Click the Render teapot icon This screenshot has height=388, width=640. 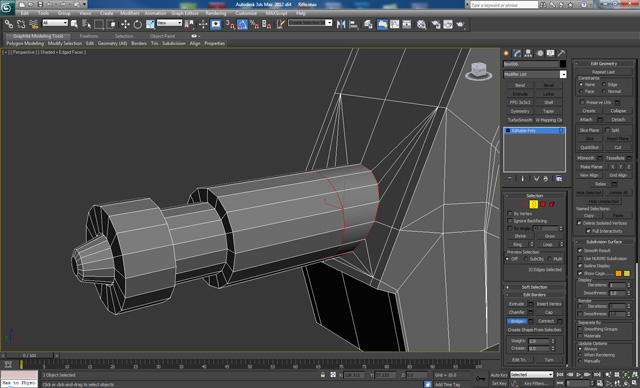460,24
